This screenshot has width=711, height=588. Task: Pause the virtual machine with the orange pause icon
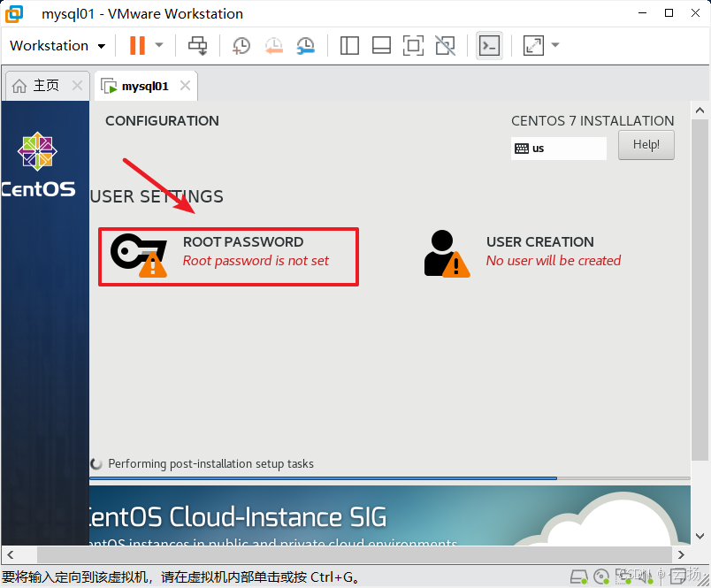tap(137, 45)
